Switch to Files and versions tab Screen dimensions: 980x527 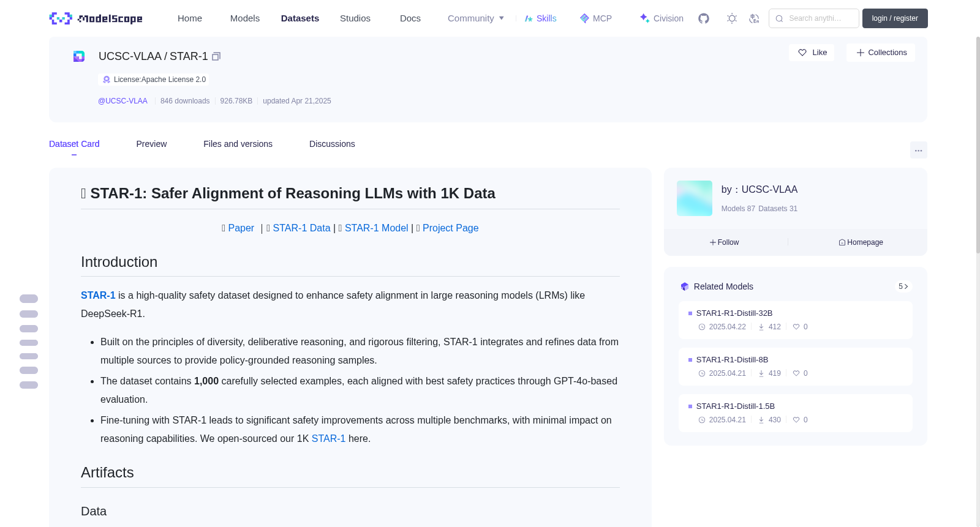tap(238, 144)
